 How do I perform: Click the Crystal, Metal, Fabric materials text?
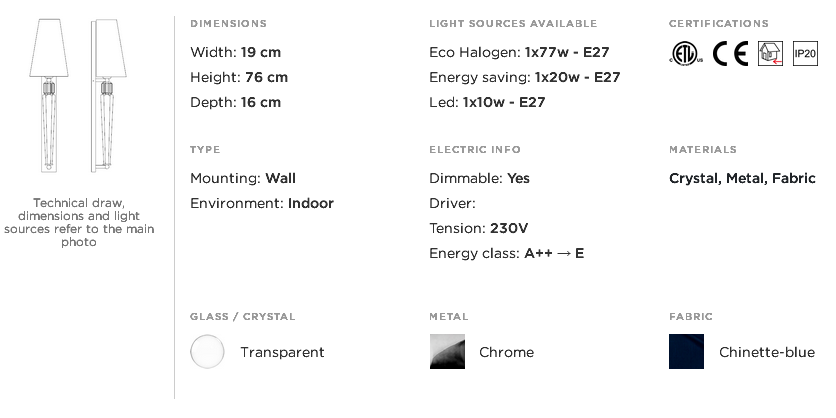tap(742, 179)
